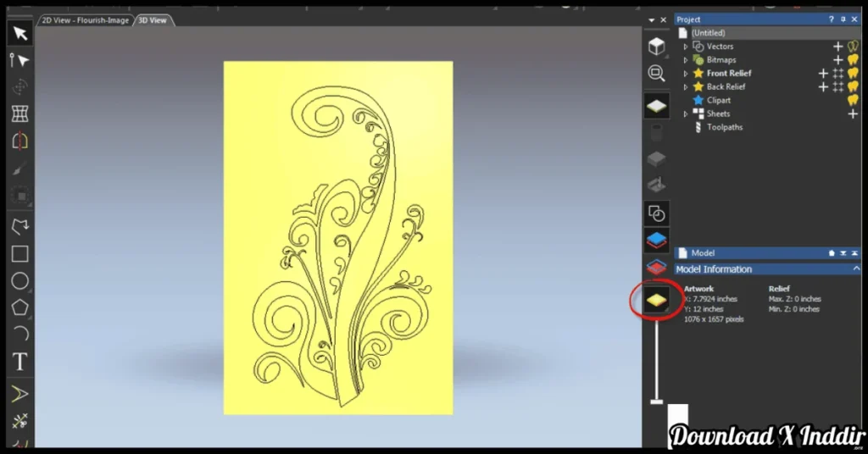Activate the Text tool
This screenshot has height=454, width=868.
[x=20, y=363]
